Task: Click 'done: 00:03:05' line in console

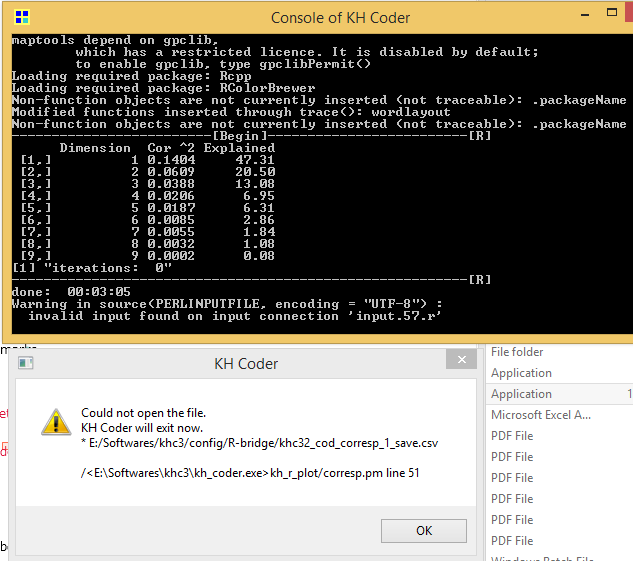Action: click(71, 292)
